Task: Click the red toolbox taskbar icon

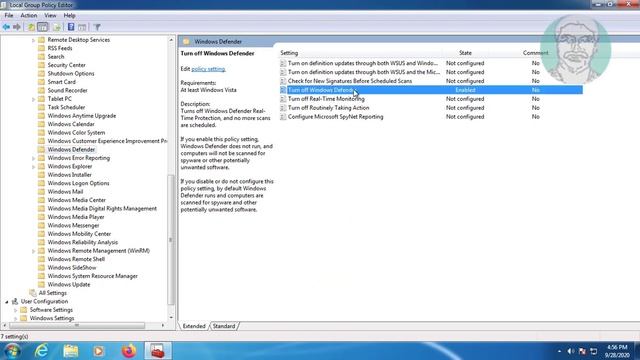Action: click(x=158, y=351)
